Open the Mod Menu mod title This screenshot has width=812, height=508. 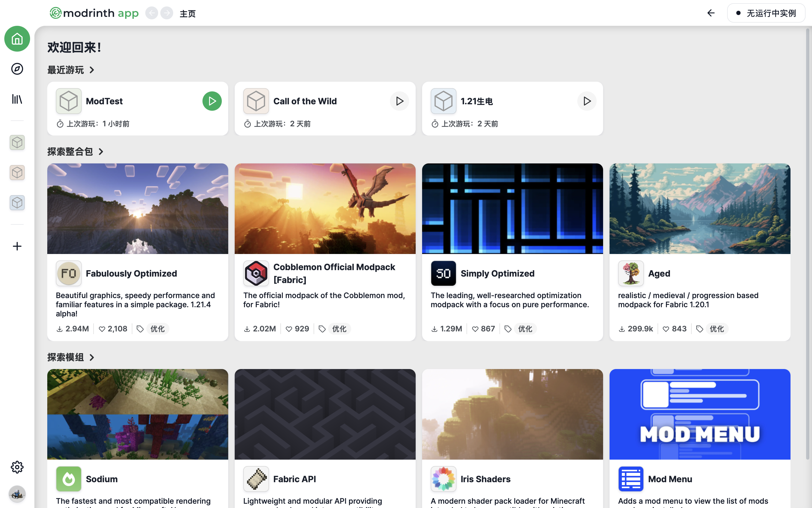670,479
